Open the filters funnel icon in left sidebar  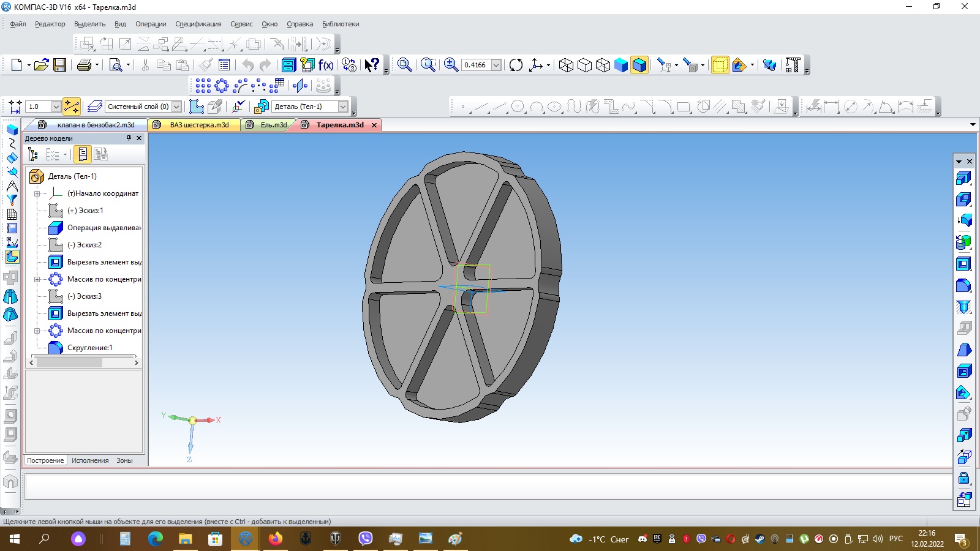tap(12, 200)
